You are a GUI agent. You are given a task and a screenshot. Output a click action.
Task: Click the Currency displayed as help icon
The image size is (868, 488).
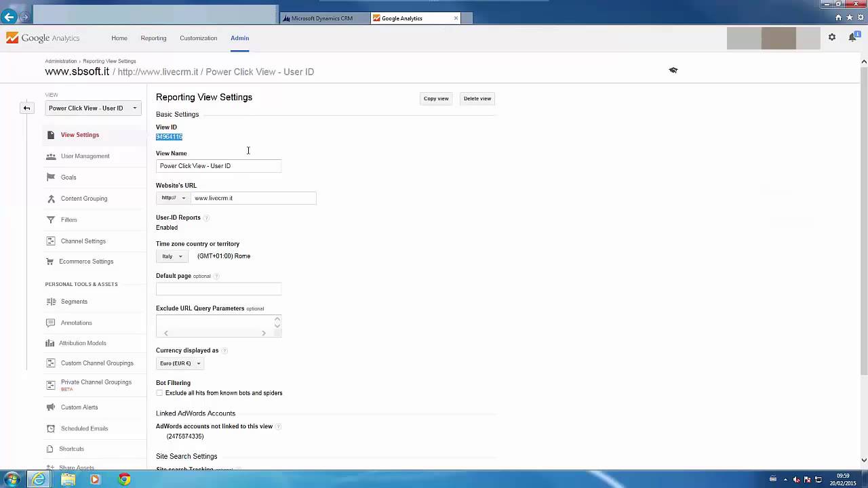click(x=224, y=350)
